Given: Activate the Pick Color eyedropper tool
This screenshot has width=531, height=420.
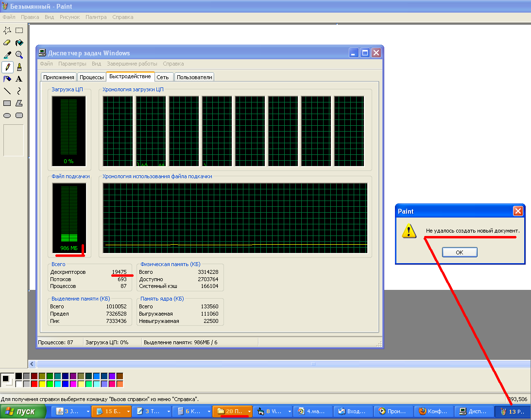Looking at the screenshot, I should (x=7, y=55).
